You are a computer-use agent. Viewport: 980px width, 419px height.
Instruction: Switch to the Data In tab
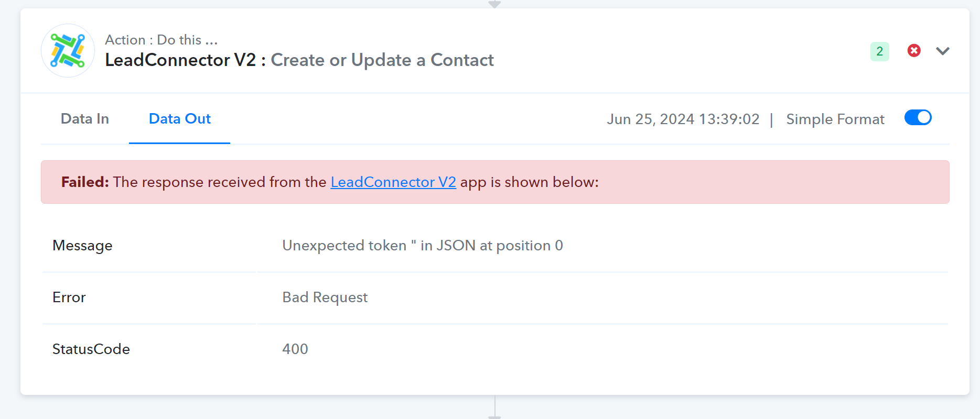[85, 119]
